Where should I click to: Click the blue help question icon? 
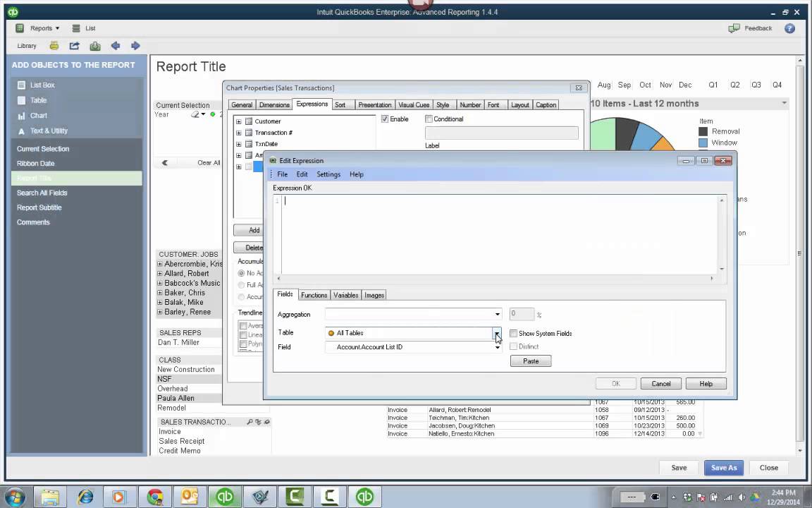(789, 28)
